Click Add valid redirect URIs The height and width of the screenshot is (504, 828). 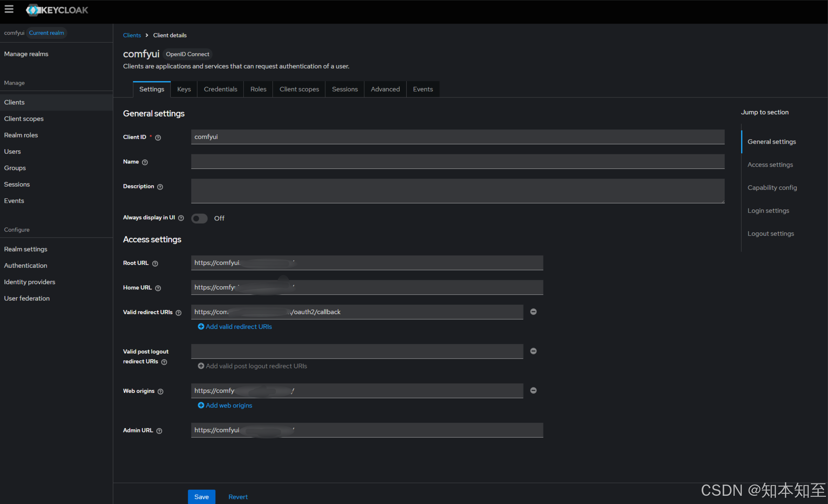[x=235, y=326]
